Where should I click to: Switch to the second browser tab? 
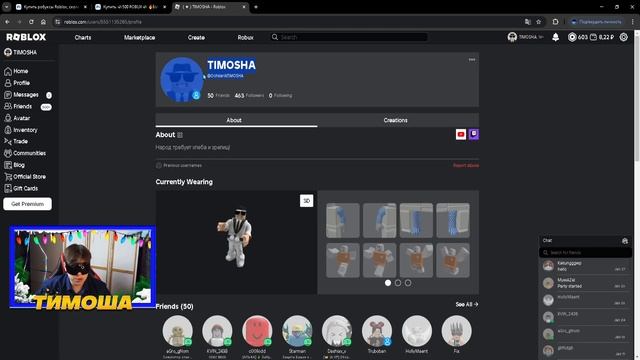point(131,7)
